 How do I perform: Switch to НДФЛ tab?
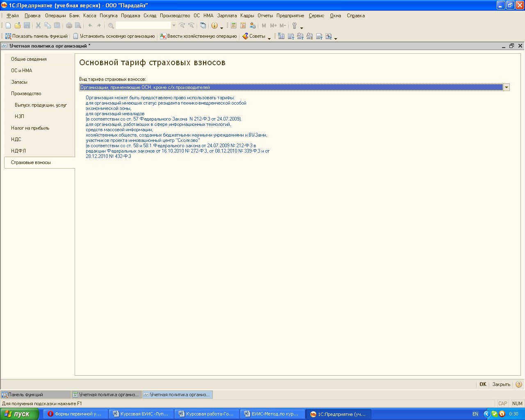(x=39, y=151)
